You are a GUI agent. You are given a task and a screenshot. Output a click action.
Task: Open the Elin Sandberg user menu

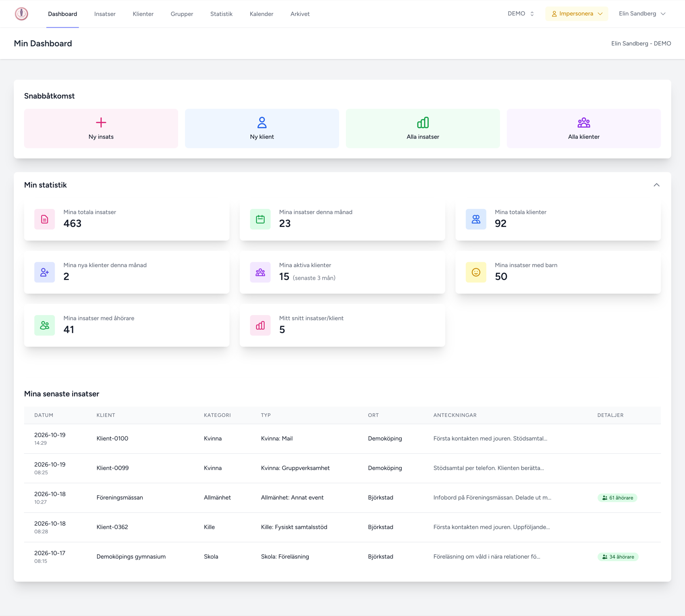point(642,14)
